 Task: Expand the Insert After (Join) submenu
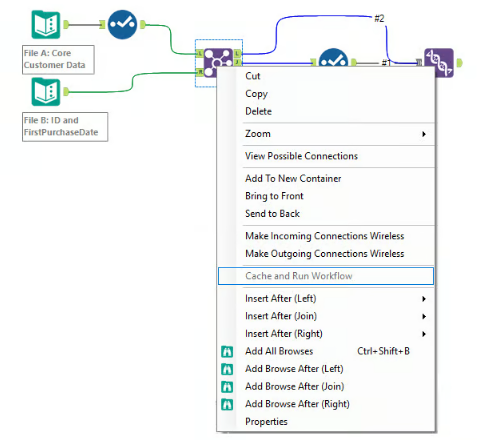[326, 316]
